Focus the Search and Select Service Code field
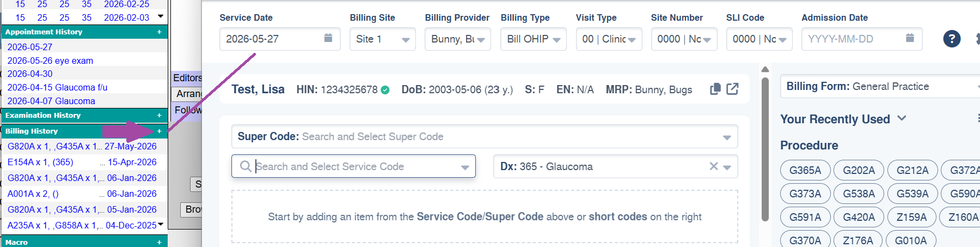The image size is (980, 247). pos(353,166)
